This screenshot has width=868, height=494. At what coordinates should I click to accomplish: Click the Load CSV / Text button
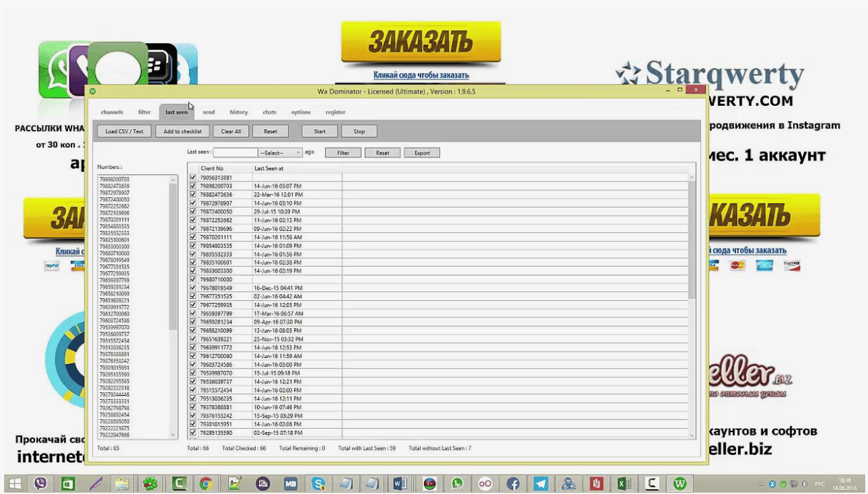click(x=124, y=131)
